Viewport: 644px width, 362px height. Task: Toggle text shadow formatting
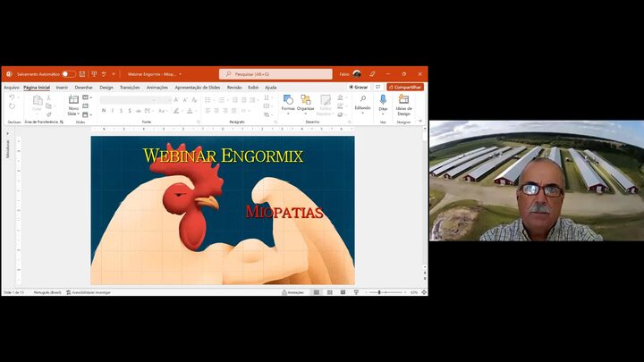(x=130, y=111)
